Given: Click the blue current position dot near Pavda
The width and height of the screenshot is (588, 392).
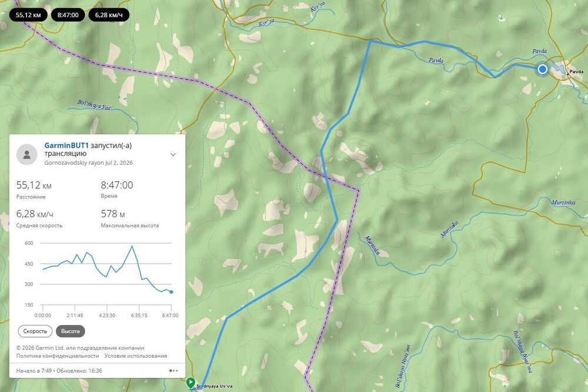Looking at the screenshot, I should pos(542,69).
